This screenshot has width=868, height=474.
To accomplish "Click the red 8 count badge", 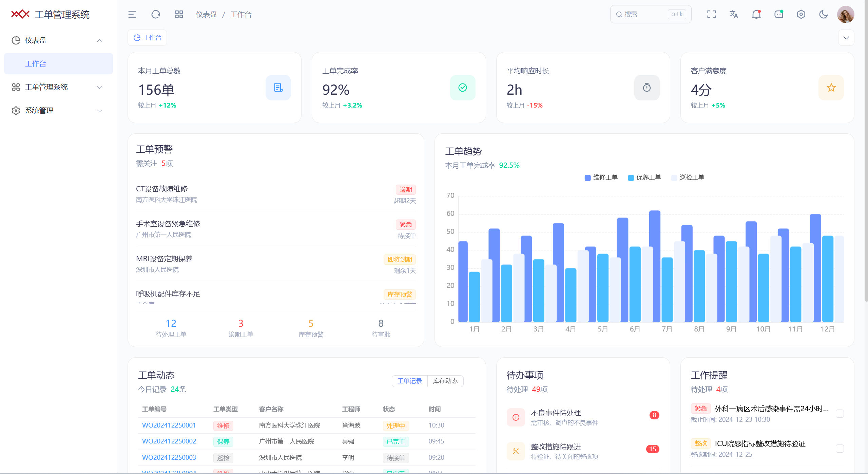I will pos(654,415).
